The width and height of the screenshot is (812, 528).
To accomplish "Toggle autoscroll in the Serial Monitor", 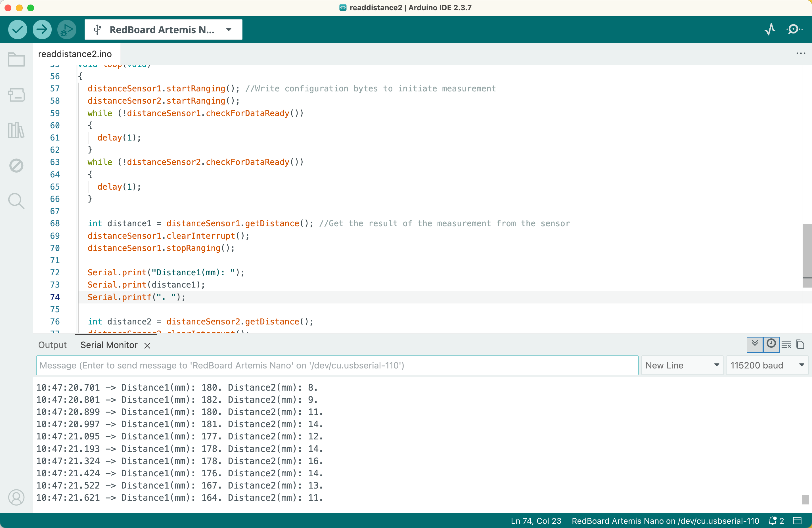I will click(755, 345).
